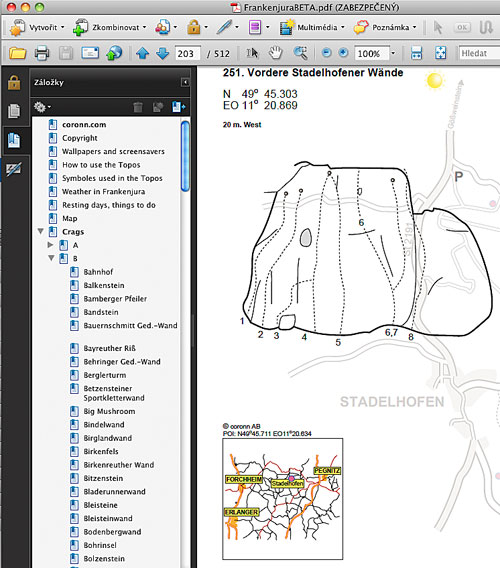Select the Hand pan tool

pyautogui.click(x=275, y=53)
